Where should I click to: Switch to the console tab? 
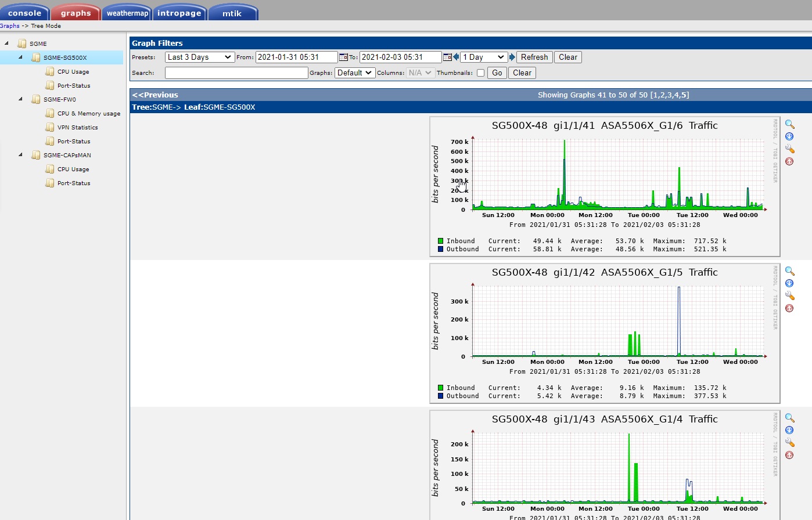point(25,13)
